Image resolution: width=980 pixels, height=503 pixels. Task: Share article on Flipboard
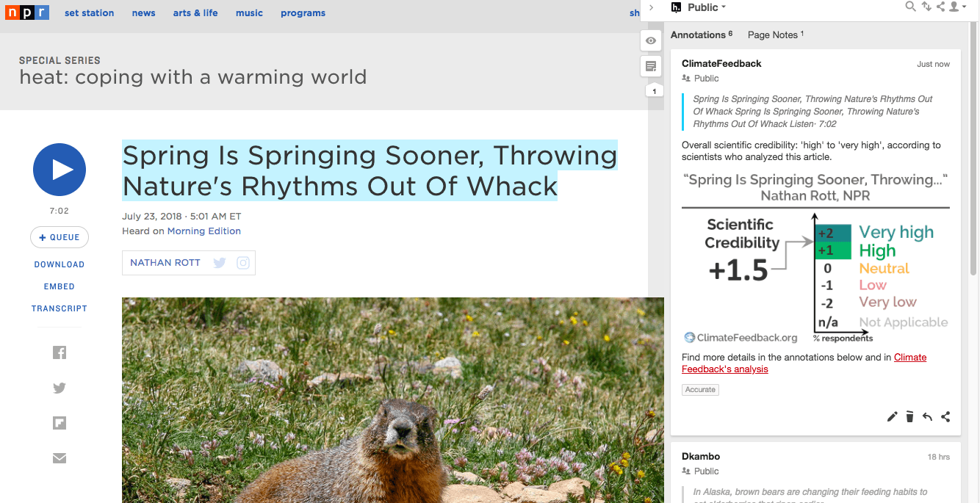pyautogui.click(x=60, y=423)
